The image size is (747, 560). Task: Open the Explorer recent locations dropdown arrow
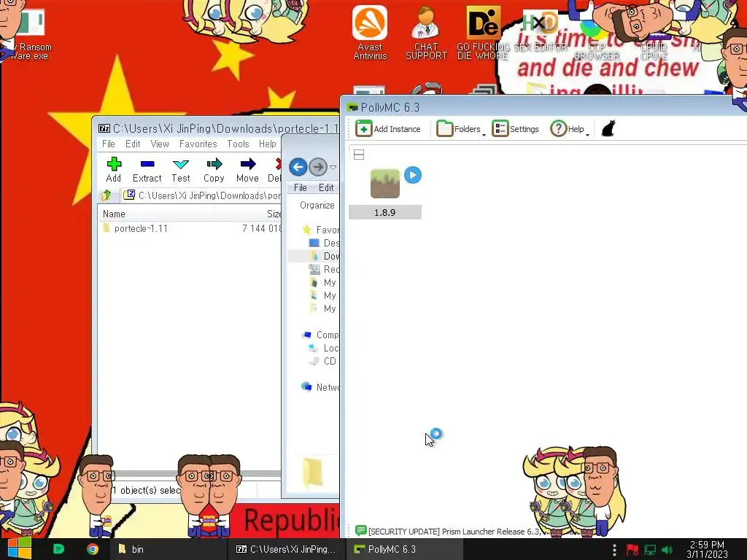click(x=333, y=168)
